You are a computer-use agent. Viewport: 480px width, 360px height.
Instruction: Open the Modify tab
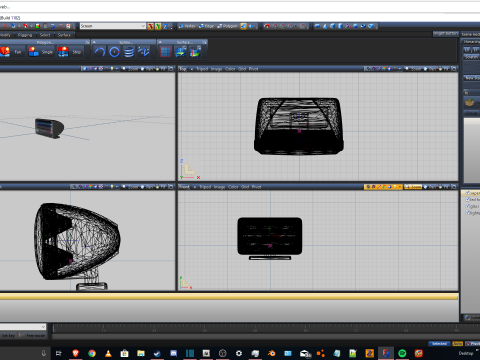click(x=5, y=35)
